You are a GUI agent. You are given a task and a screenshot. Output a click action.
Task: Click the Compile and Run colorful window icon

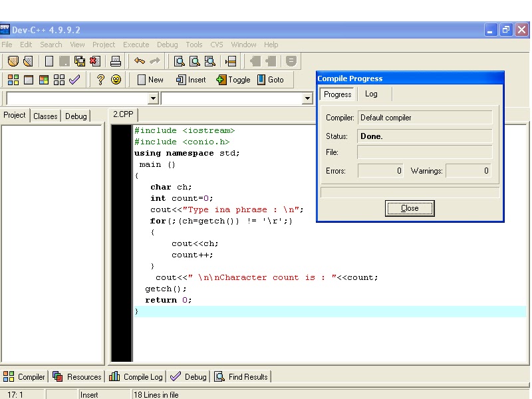pos(44,80)
